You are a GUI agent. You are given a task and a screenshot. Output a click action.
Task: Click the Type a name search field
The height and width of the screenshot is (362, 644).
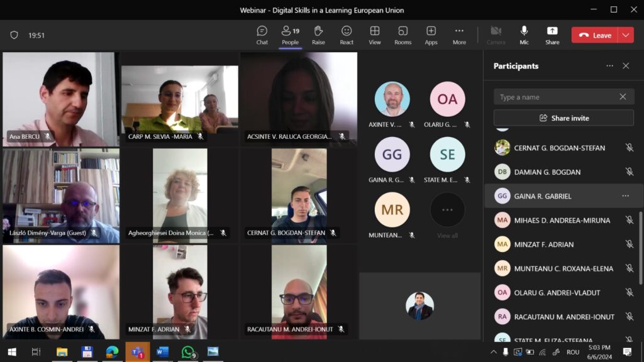pos(563,97)
